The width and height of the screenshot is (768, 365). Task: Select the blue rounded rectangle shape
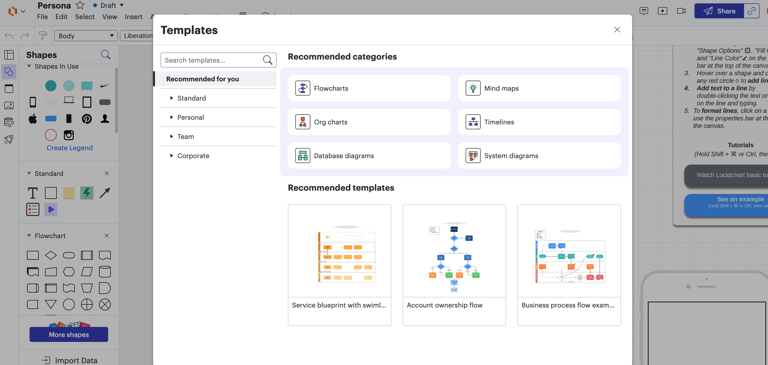click(x=51, y=119)
